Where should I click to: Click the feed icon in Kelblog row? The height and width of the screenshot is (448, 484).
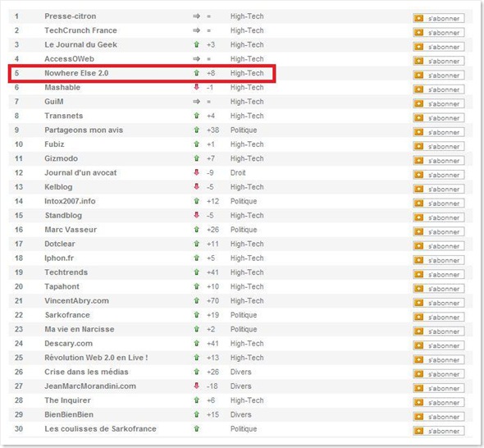[419, 189]
